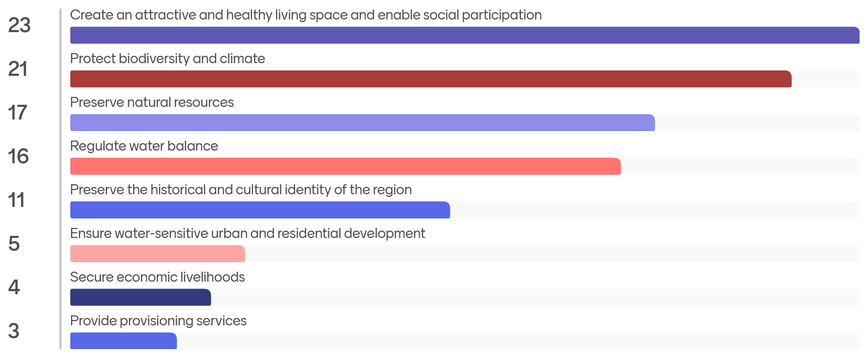The width and height of the screenshot is (868, 358).
Task: Click 'Create an attractive and healthy living space' label
Action: pyautogui.click(x=306, y=15)
